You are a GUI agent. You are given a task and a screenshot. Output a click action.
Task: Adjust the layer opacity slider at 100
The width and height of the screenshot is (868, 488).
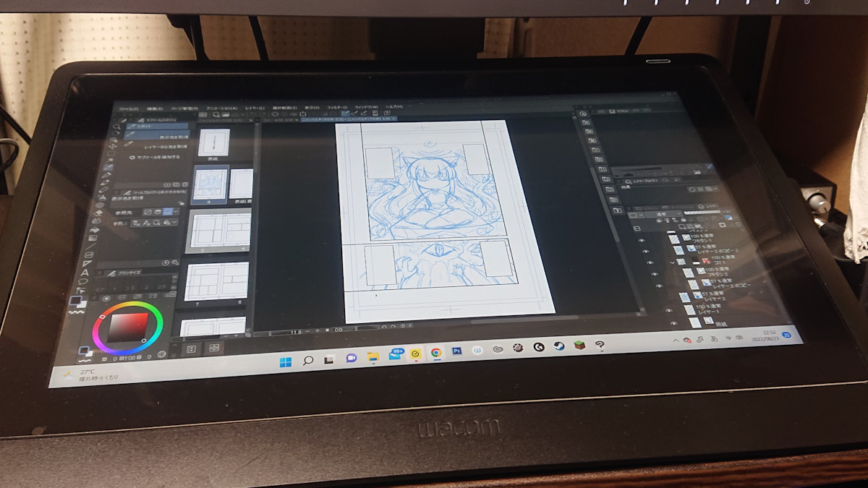pyautogui.click(x=702, y=212)
